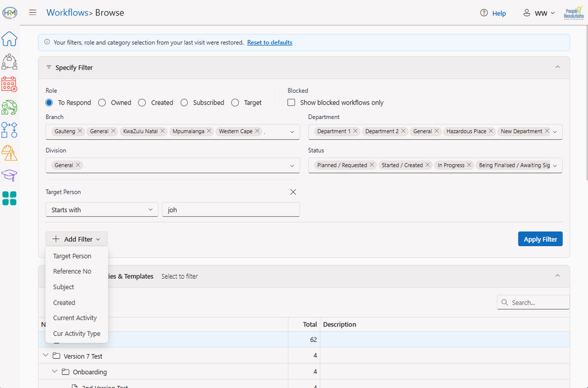The image size is (588, 388).
Task: Open the graduation cap training icon
Action: pos(9,175)
